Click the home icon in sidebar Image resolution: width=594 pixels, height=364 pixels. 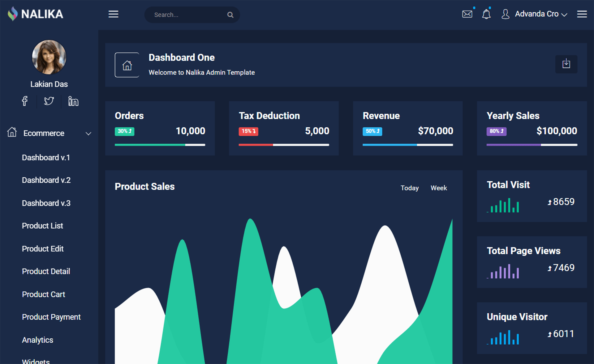click(11, 133)
